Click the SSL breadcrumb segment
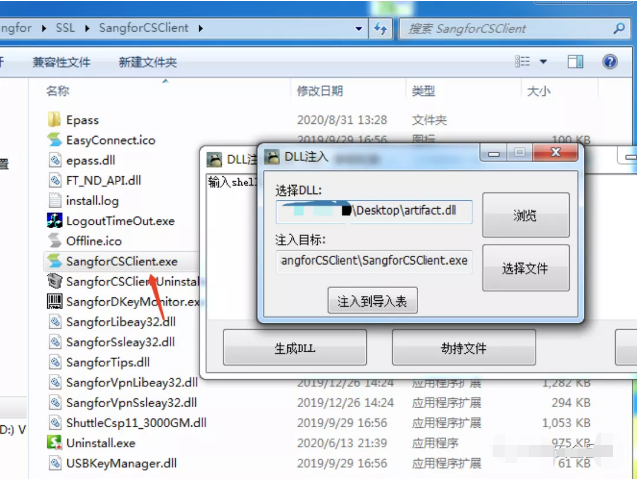Image resolution: width=639 pixels, height=497 pixels. click(65, 28)
